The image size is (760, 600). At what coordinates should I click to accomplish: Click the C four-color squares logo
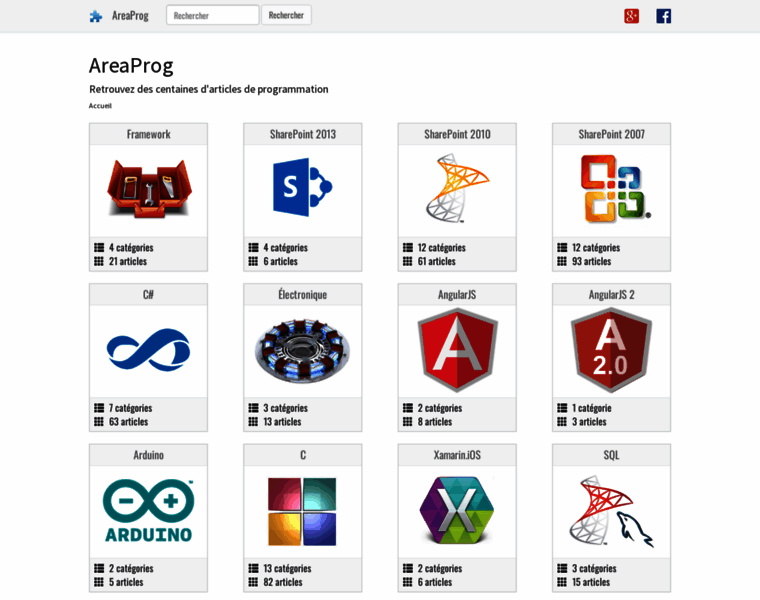click(x=302, y=511)
